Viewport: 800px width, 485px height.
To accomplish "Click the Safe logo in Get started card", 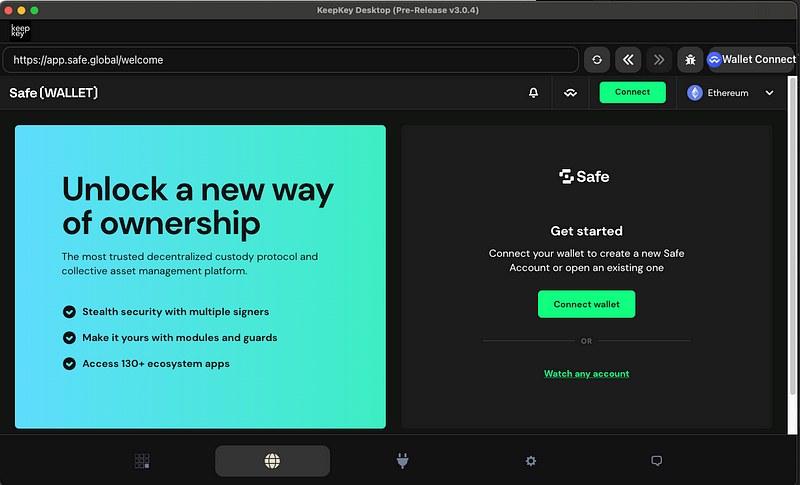I will coord(584,176).
